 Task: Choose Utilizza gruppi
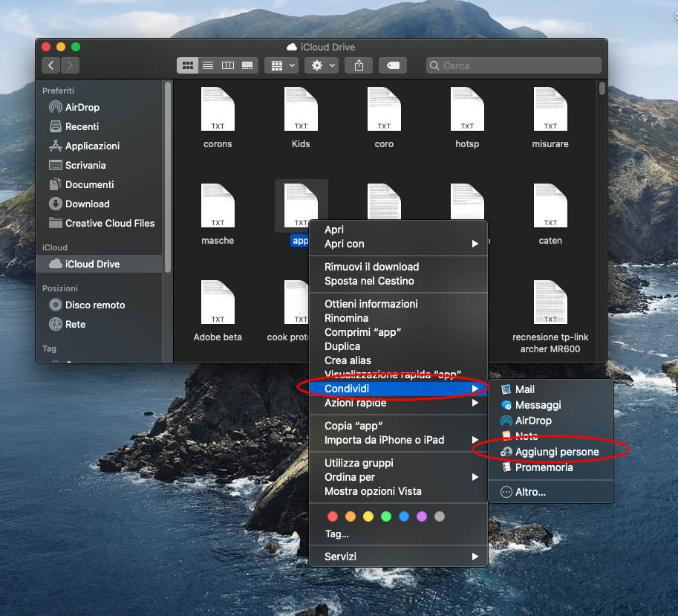coord(398,463)
